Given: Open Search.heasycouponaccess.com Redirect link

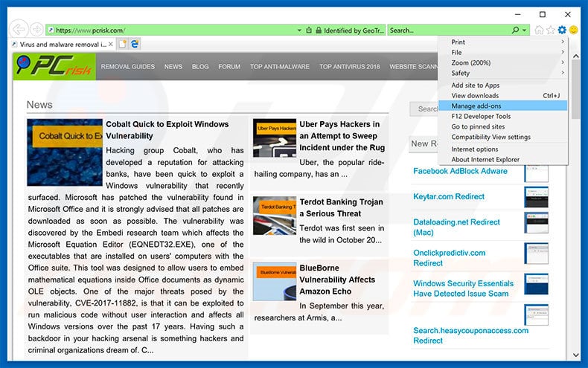Looking at the screenshot, I should coord(470,335).
